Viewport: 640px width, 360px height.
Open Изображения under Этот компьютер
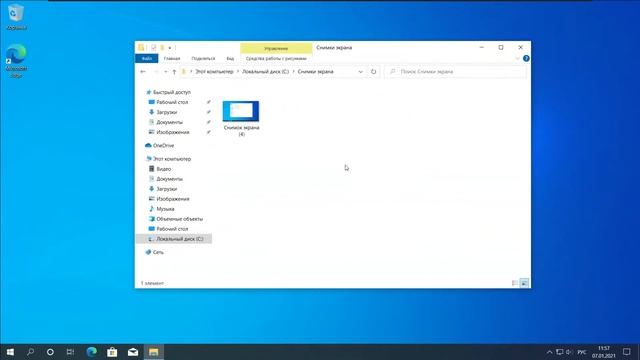click(173, 199)
